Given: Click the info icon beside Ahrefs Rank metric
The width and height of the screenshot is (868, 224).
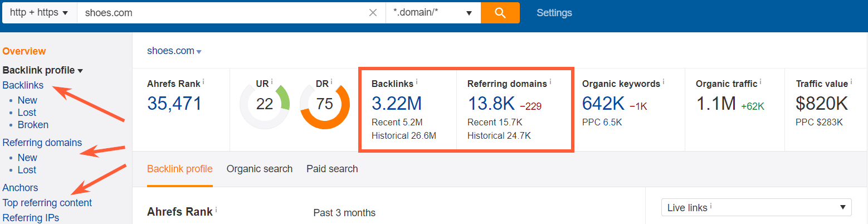Looking at the screenshot, I should pyautogui.click(x=203, y=81).
